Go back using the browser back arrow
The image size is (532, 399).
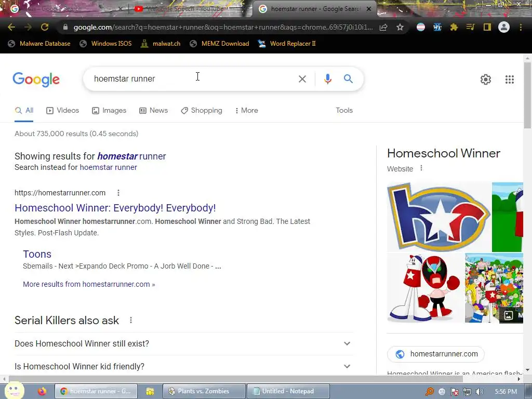coord(11,27)
